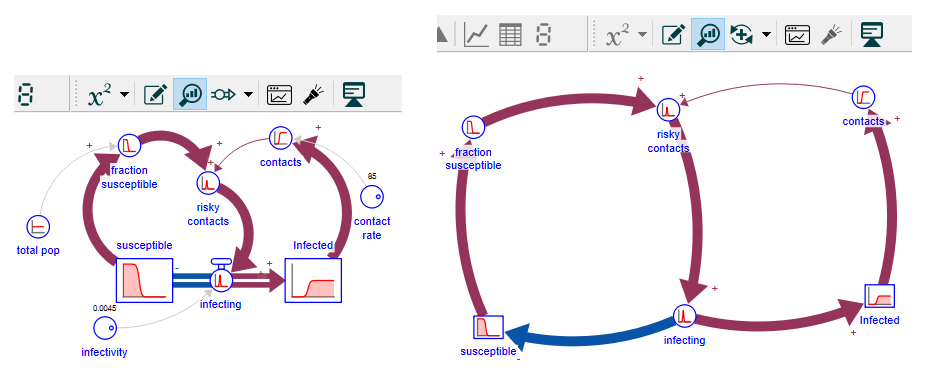Viewport: 943px width, 374px height.
Task: Click the Infected stock in right loop diagram
Action: tap(879, 296)
